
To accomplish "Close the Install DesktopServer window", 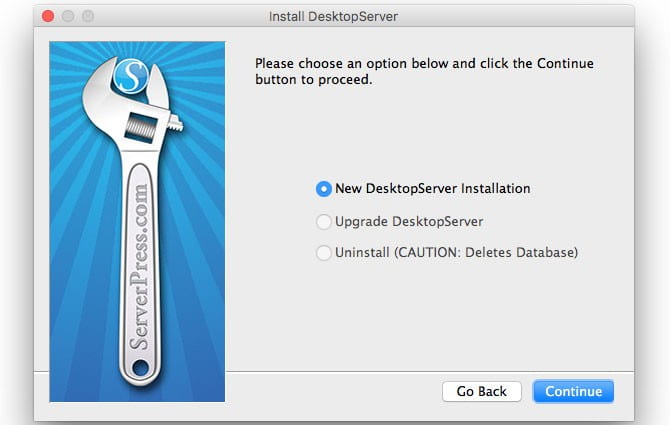I will coord(48,16).
